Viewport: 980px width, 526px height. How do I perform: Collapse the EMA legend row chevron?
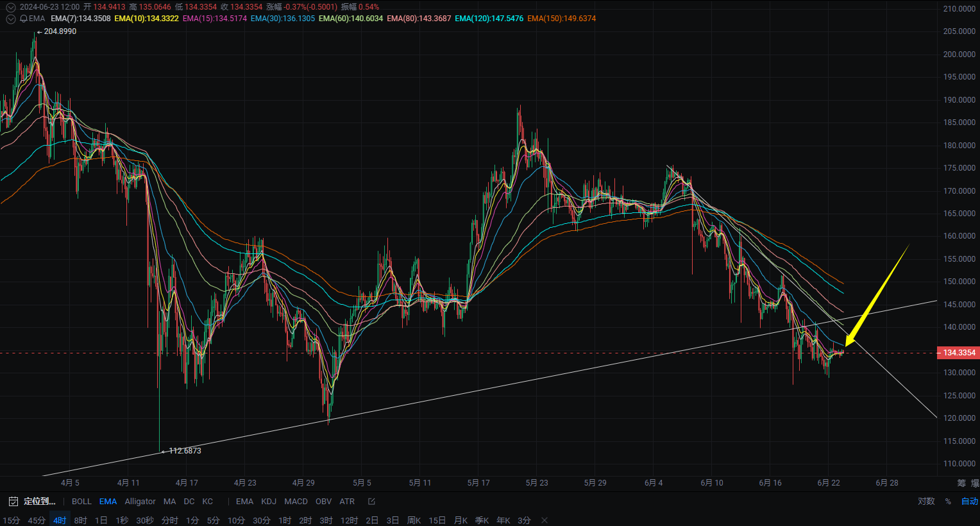10,19
